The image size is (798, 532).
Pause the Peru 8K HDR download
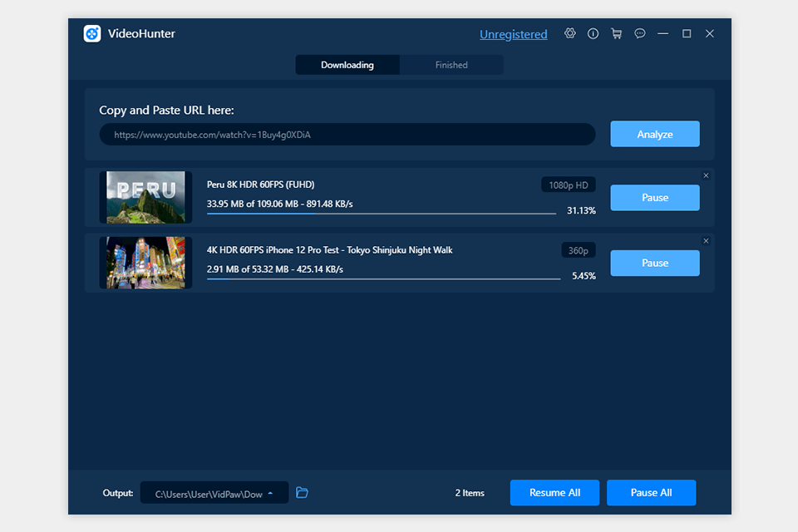[x=654, y=197]
